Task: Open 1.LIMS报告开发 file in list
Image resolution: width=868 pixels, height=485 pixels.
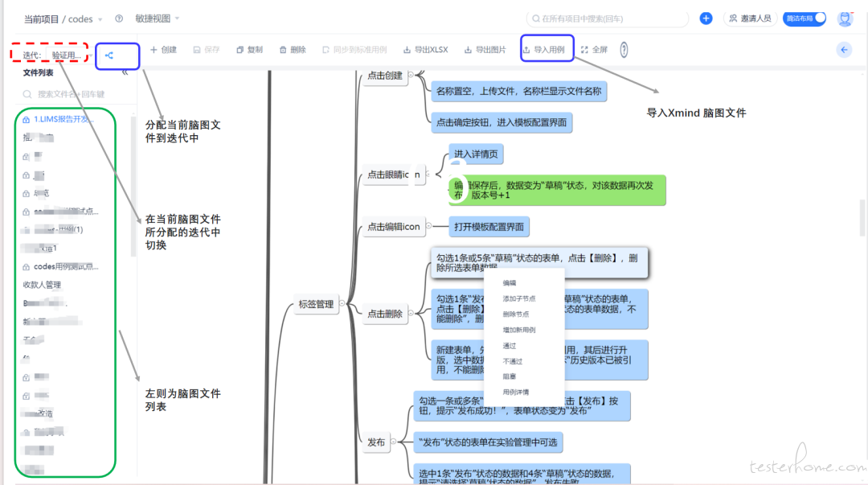Action: (x=63, y=119)
